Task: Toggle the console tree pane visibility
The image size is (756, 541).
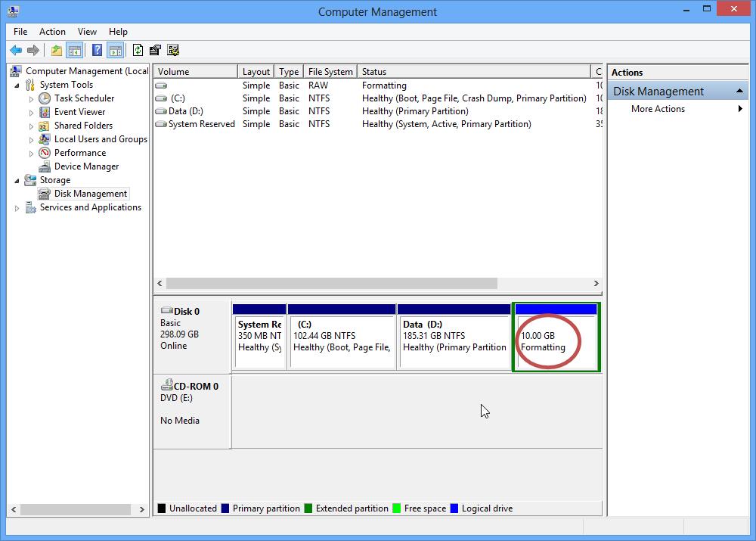Action: 75,50
